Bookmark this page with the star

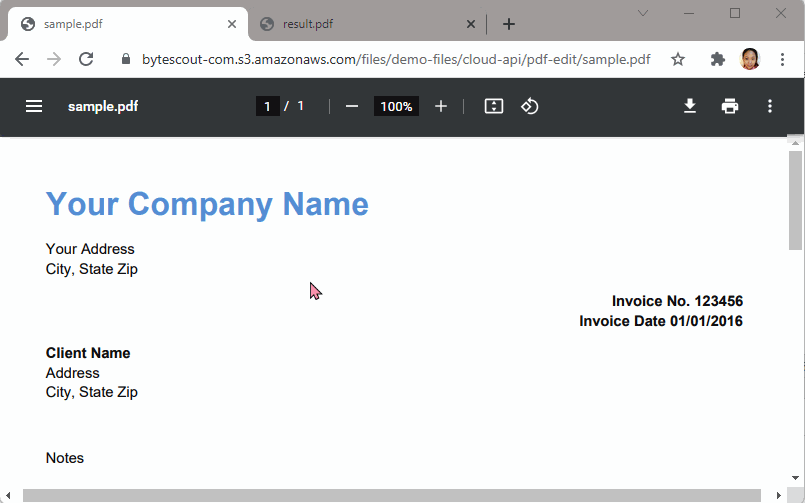[678, 60]
